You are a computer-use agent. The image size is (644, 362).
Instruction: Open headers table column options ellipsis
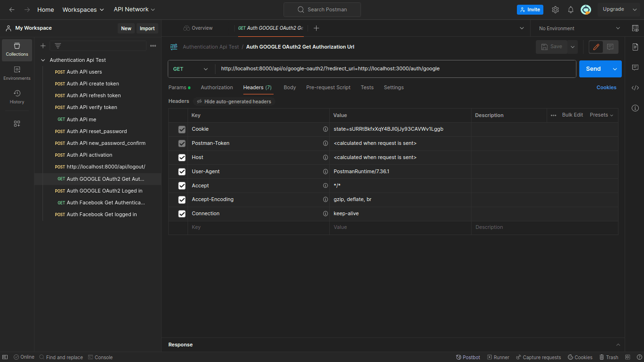click(x=553, y=115)
